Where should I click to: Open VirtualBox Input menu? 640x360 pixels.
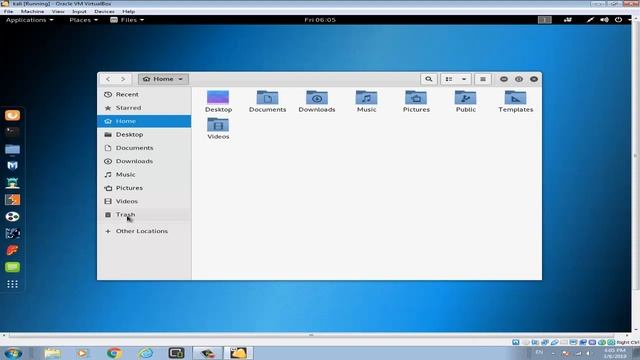[x=79, y=11]
